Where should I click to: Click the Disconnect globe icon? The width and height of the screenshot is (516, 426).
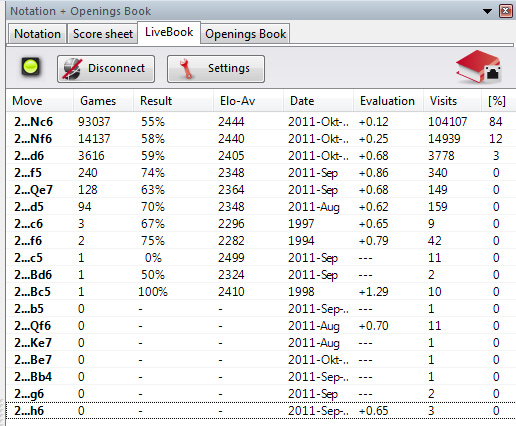72,69
